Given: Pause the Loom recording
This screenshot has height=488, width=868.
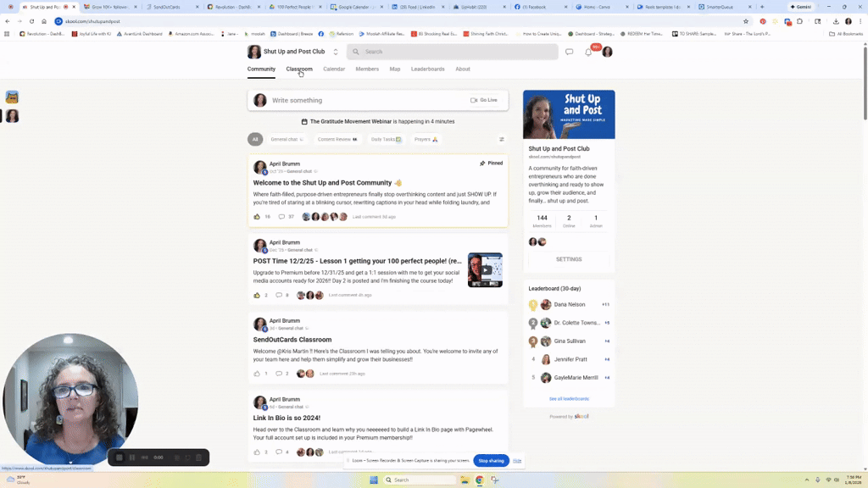Looking at the screenshot, I should (131, 457).
